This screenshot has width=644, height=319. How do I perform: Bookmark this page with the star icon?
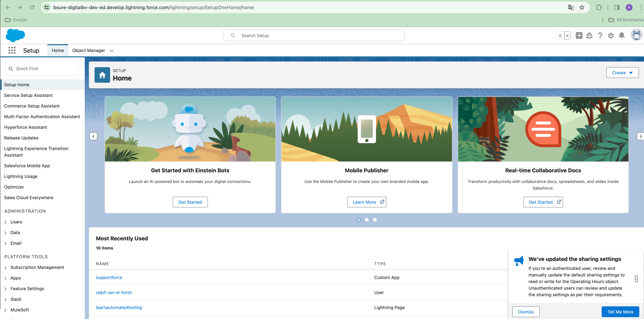[x=582, y=7]
